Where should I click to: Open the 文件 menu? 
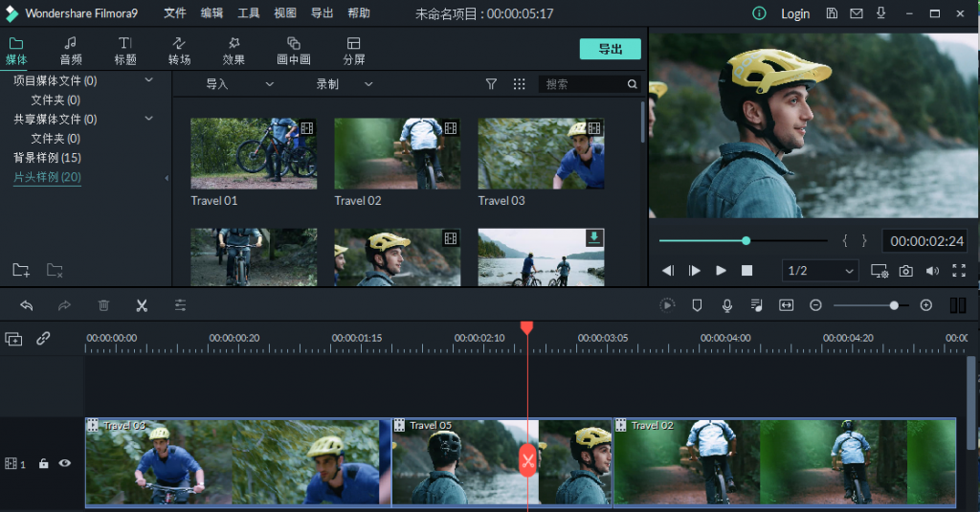(x=175, y=13)
